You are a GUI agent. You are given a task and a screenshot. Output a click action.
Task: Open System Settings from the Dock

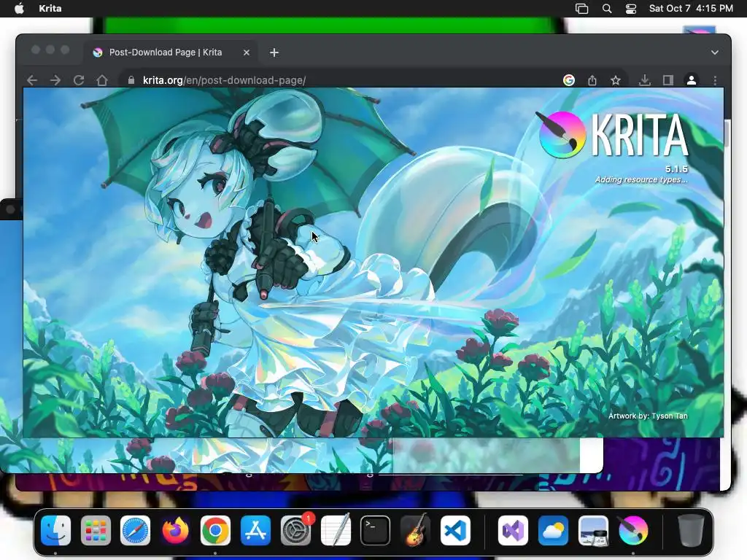coord(296,531)
